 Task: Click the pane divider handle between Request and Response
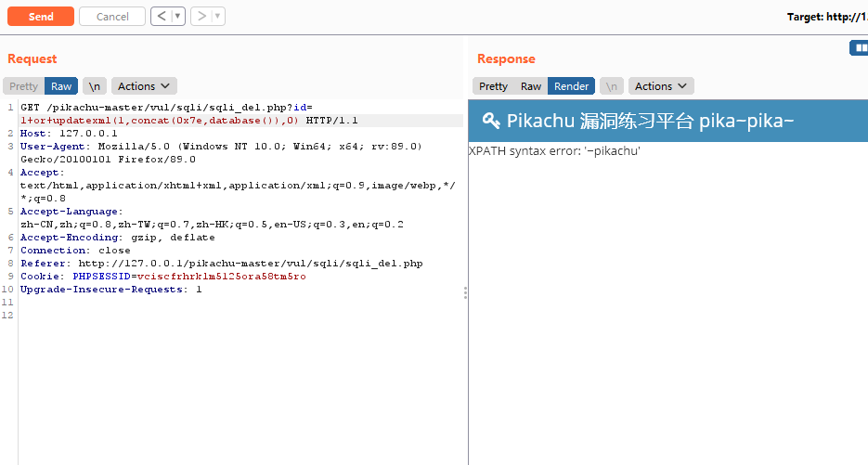[465, 293]
